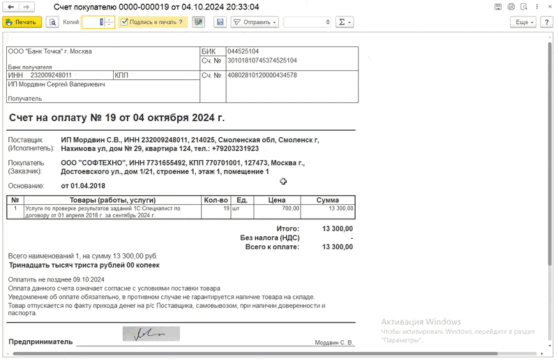The height and width of the screenshot is (360, 558).
Task: Click the horizontal scrollbar at bottom
Action: pyautogui.click(x=255, y=354)
